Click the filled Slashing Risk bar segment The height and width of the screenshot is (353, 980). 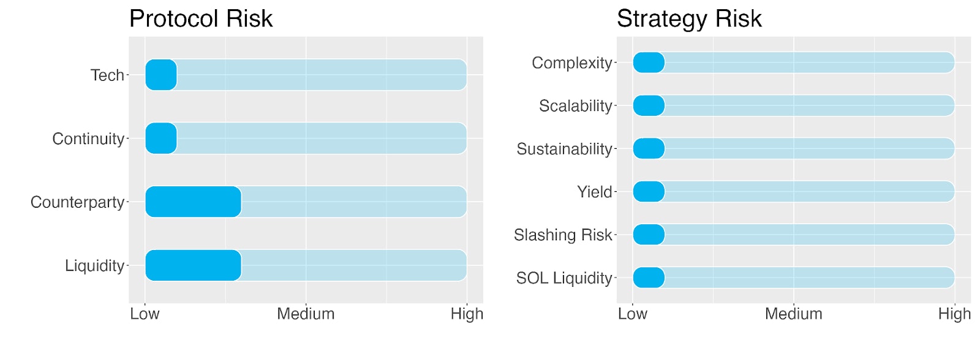coord(649,235)
